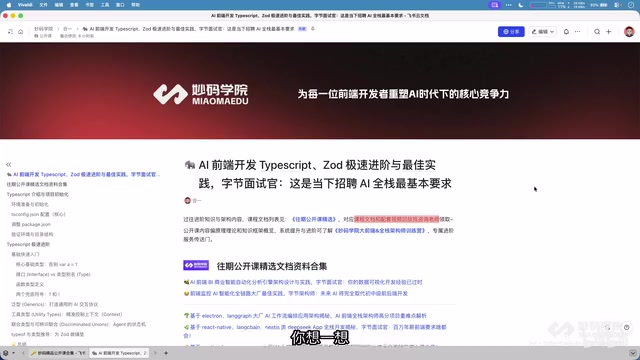Open the 妙码学院大前端&全栈架构师训练营 link
Image resolution: width=640 pixels, height=360 pixels.
(380, 231)
